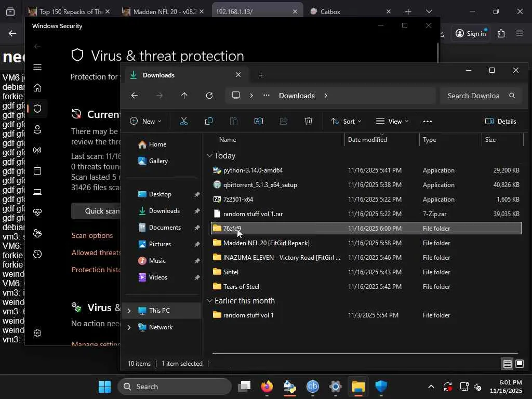
Task: Open Account protection in Windows Security sidebar
Action: point(37,129)
